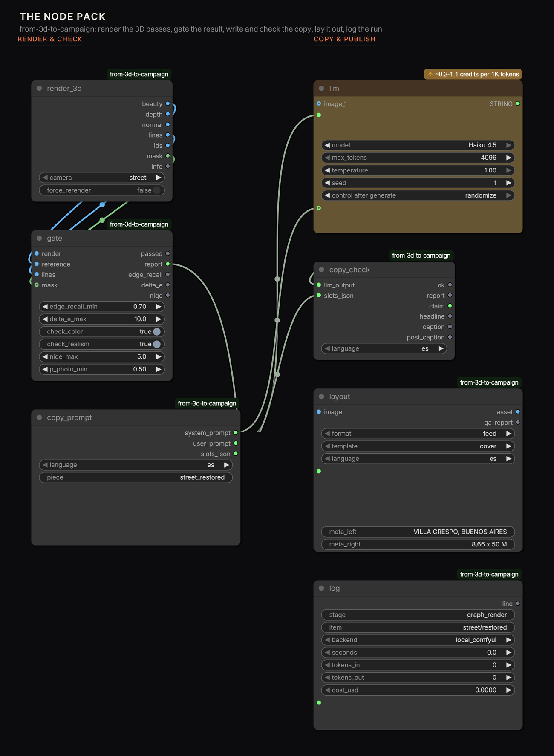Click the passed output socket on gate
Viewport: 554px width, 756px height.
[168, 253]
